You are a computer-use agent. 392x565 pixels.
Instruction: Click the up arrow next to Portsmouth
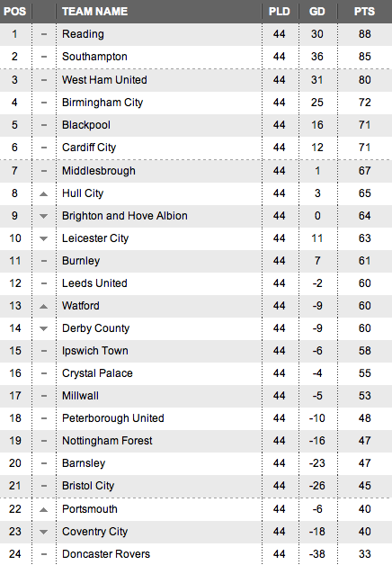pos(43,509)
